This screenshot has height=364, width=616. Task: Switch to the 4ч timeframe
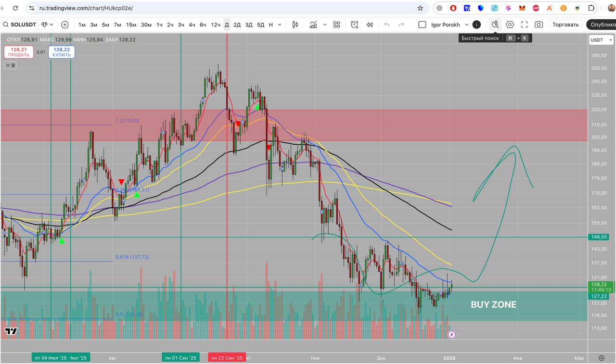click(192, 25)
